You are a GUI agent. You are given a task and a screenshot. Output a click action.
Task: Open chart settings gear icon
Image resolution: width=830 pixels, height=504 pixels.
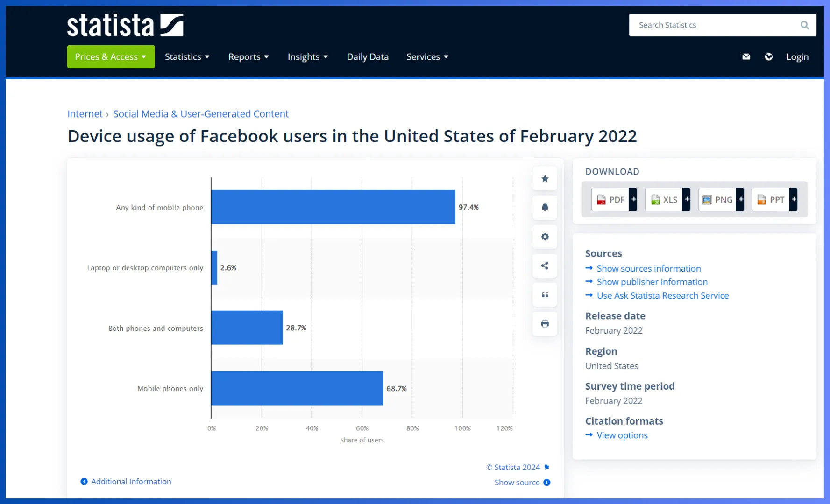point(545,237)
